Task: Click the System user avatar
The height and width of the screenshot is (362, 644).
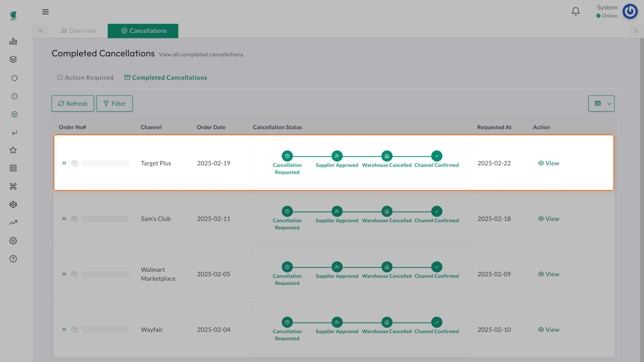Action: pyautogui.click(x=630, y=11)
